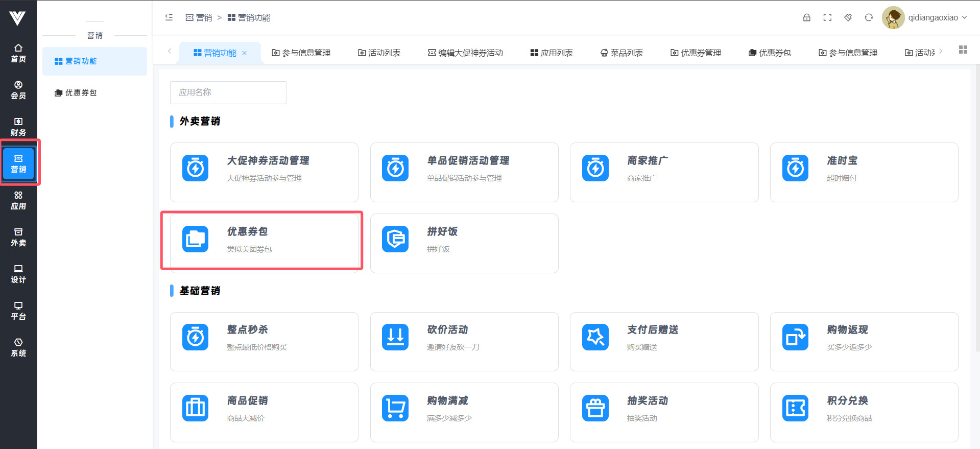Open the tab grid menu icon
980x449 pixels.
(x=963, y=50)
